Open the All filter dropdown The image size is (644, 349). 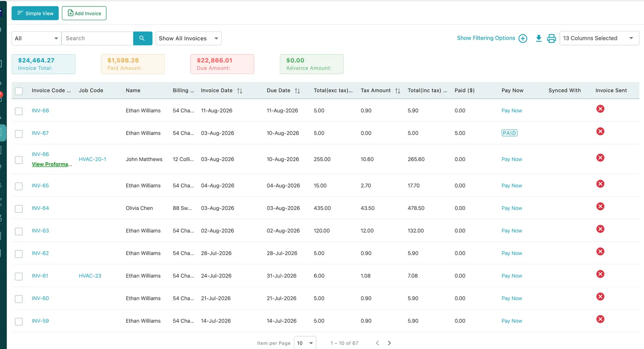[x=36, y=38]
